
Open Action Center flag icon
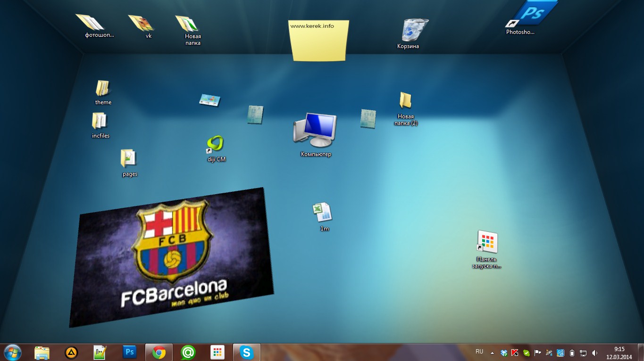tap(537, 353)
